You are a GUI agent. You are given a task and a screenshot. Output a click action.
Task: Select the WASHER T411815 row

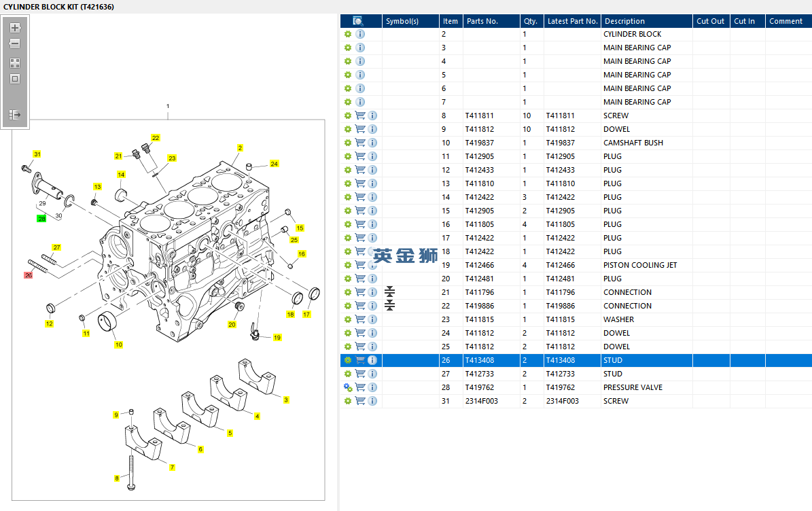coord(618,319)
